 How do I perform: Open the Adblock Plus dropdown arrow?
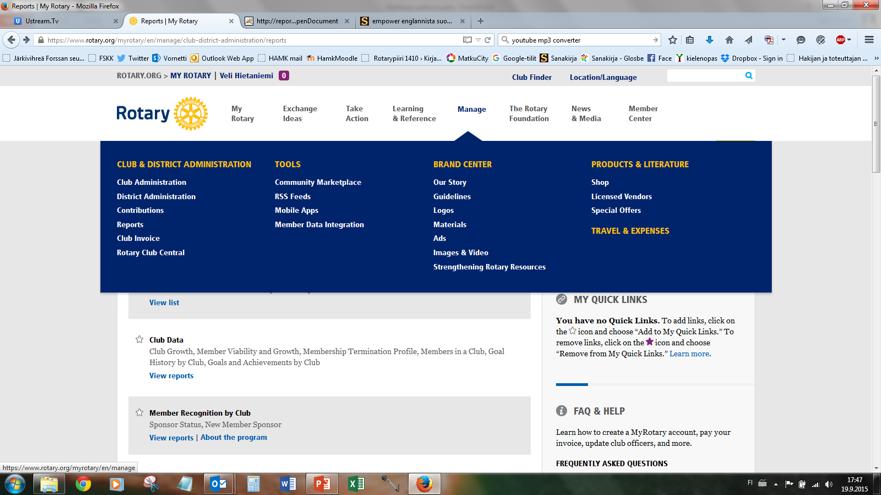point(849,40)
